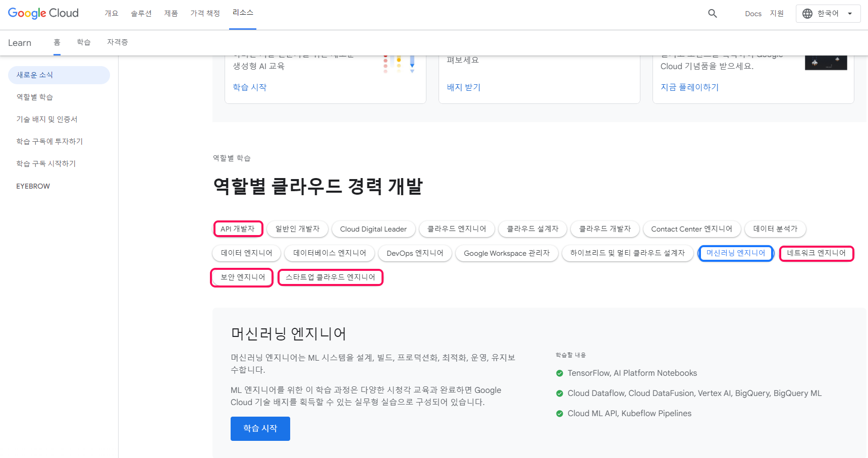The height and width of the screenshot is (458, 868).
Task: Select the 데이터 분석가 chip
Action: [x=776, y=229]
